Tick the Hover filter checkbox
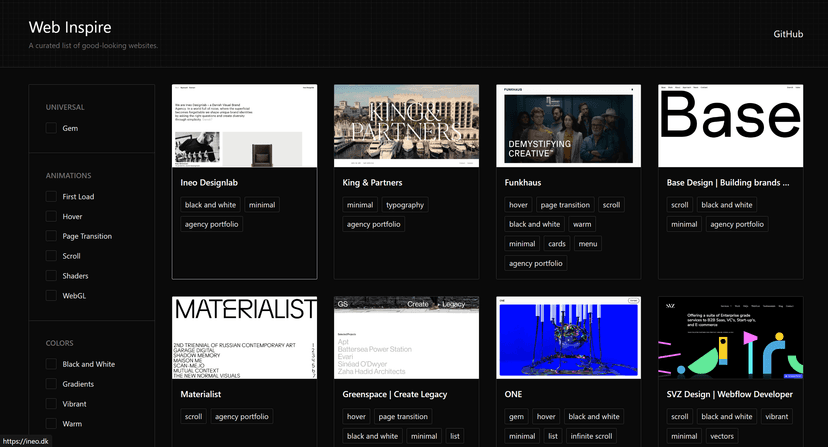The width and height of the screenshot is (828, 447). pyautogui.click(x=51, y=216)
